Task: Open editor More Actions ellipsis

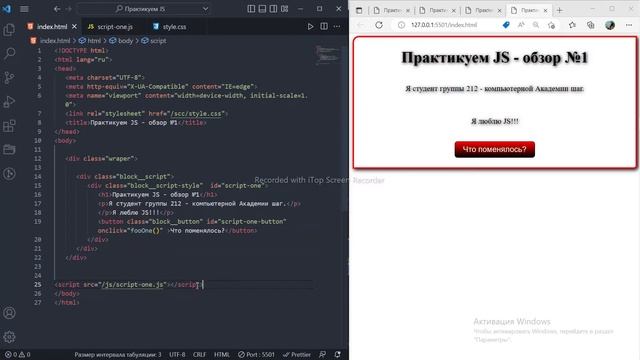Action: tap(337, 27)
